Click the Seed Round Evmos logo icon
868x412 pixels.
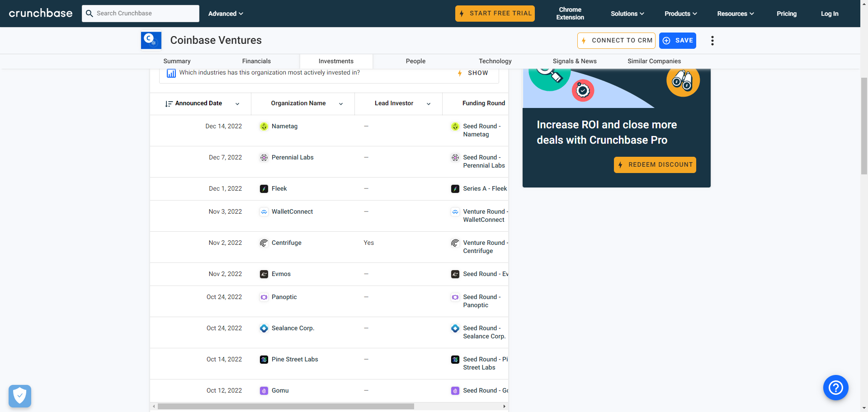[x=455, y=274]
